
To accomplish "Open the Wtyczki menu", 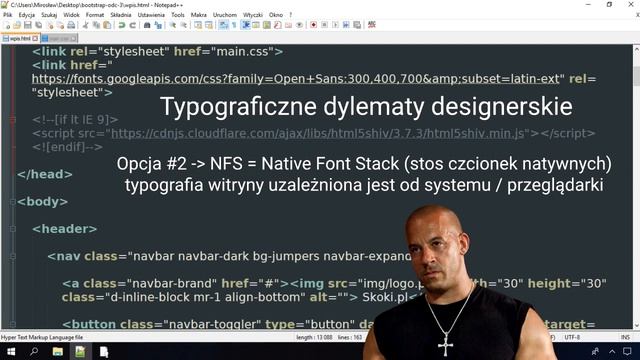I will [253, 15].
